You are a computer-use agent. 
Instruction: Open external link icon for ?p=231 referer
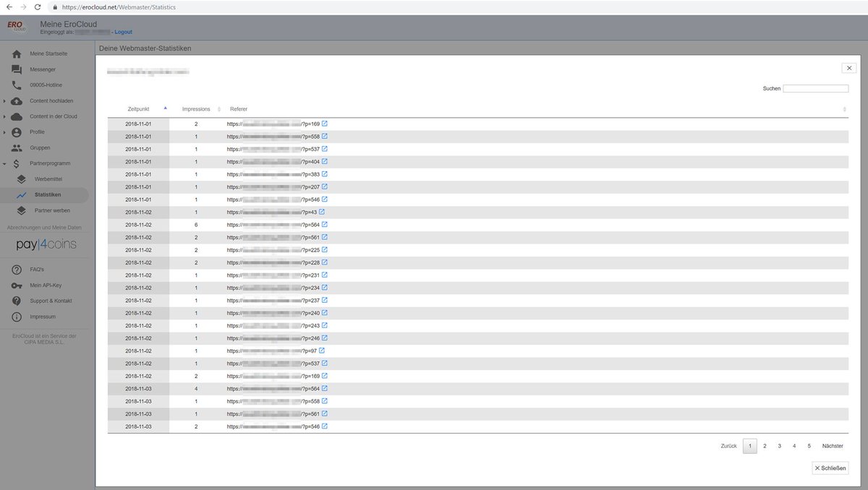pos(325,275)
